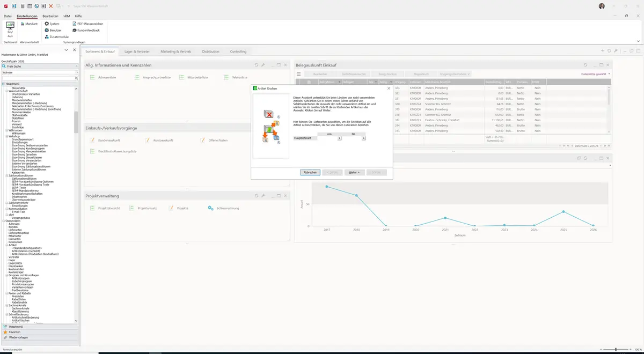Open Zusatzmodule in the ribbon
The image size is (644, 354).
click(x=56, y=37)
